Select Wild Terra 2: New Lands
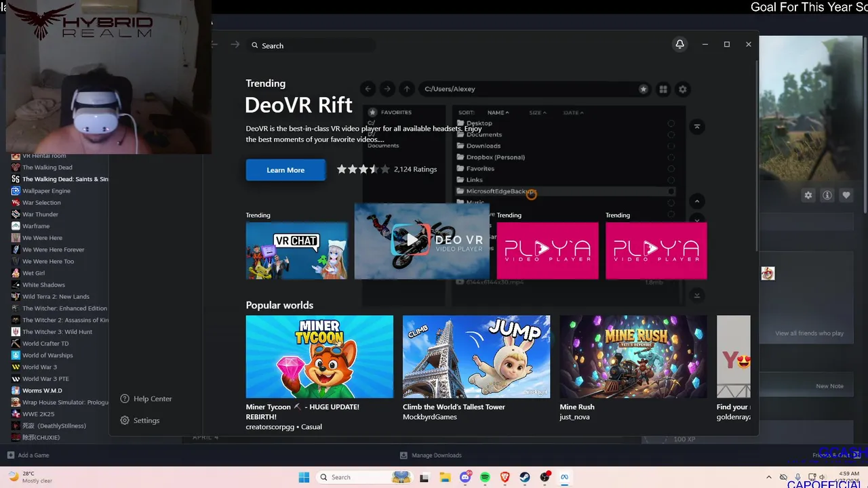 [x=56, y=297]
